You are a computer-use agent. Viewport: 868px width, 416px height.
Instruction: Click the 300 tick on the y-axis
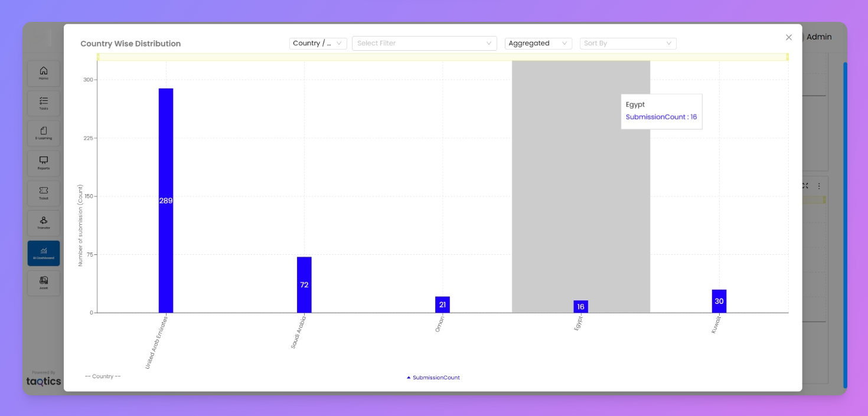tap(87, 80)
